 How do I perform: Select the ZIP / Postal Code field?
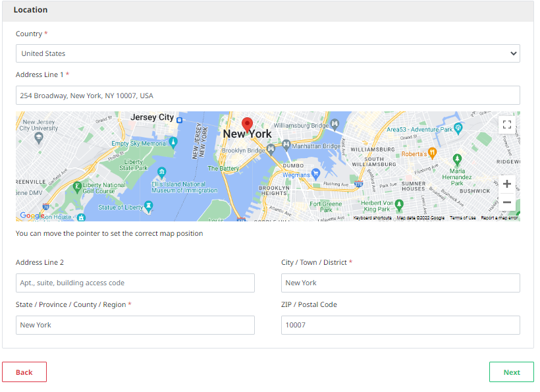tap(400, 325)
